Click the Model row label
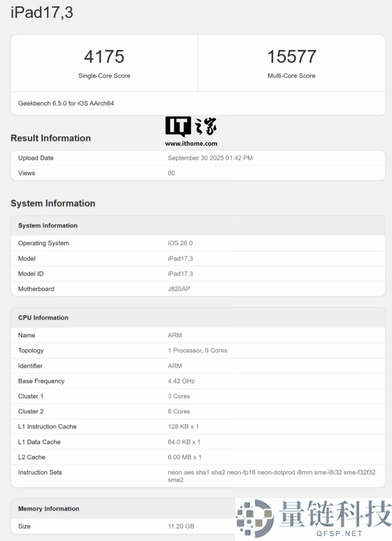Image resolution: width=392 pixels, height=541 pixels. [27, 259]
